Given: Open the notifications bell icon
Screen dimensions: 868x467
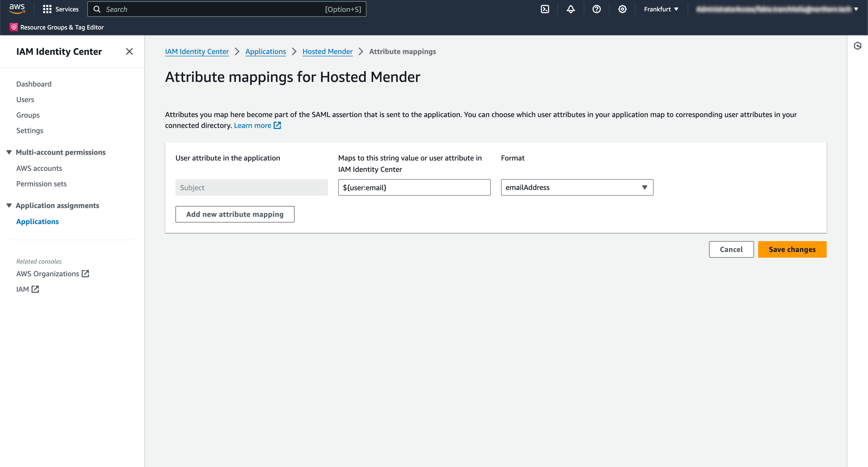Looking at the screenshot, I should tap(571, 9).
